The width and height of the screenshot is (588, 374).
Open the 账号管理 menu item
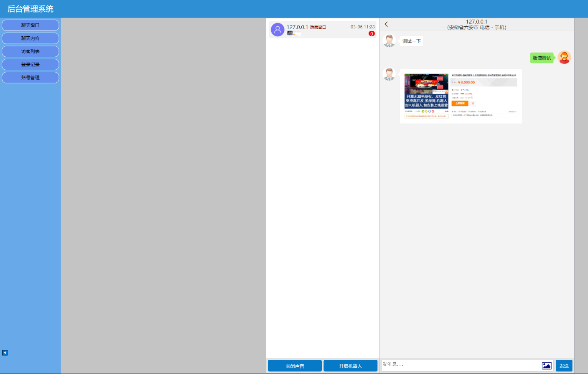coord(30,77)
